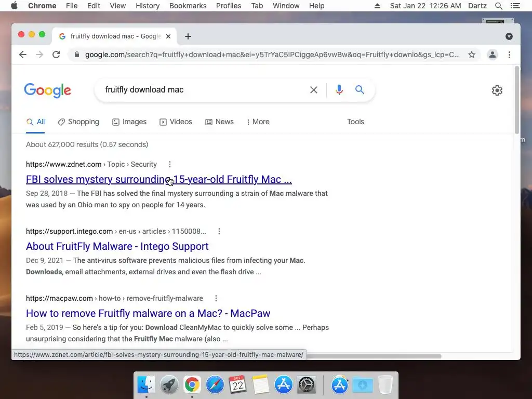Click the horizontal scrollbar at the bottom

click(x=374, y=356)
